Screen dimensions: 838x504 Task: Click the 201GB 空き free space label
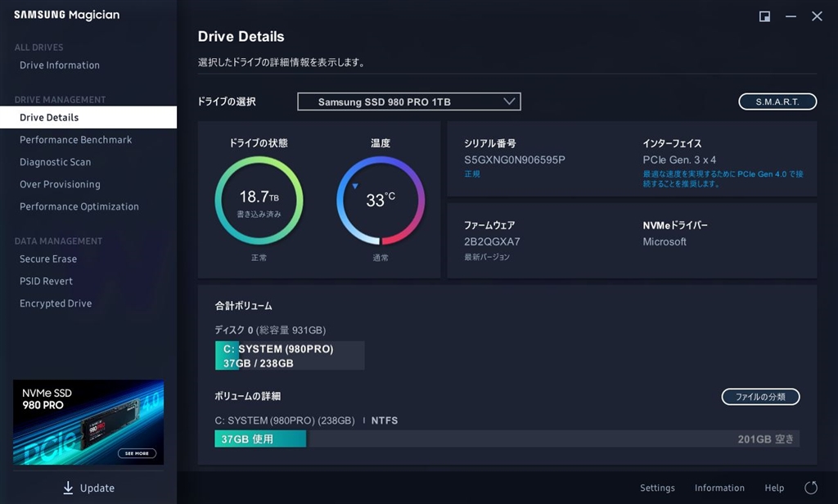click(765, 439)
